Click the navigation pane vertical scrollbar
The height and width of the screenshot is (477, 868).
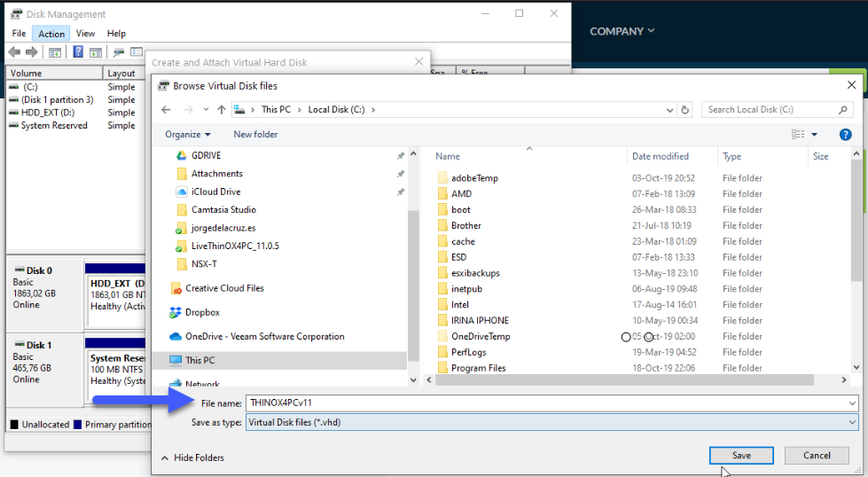413,286
